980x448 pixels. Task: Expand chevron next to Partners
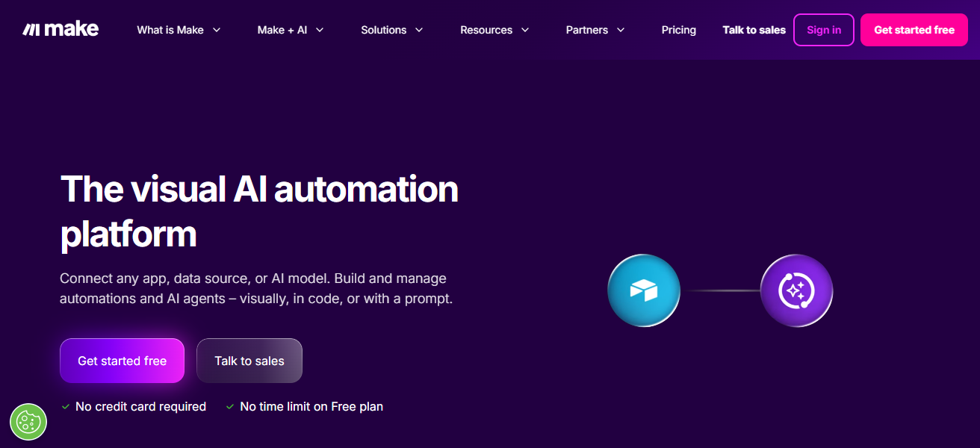point(621,30)
